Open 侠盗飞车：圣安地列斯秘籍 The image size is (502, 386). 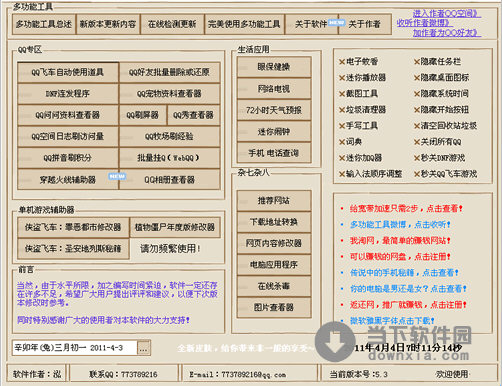pyautogui.click(x=73, y=249)
